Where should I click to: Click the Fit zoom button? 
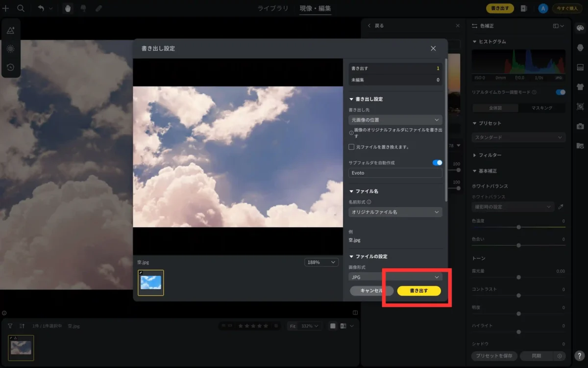tap(293, 326)
